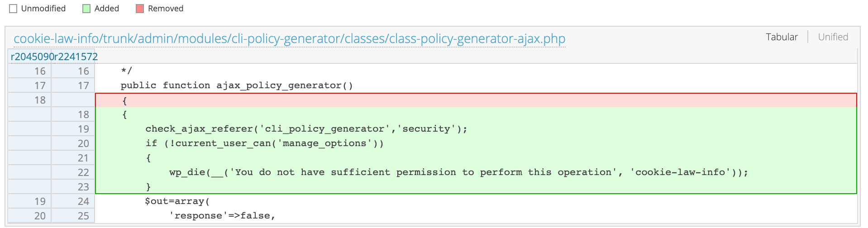This screenshot has height=228, width=868.
Task: Switch to the Tabular diff view
Action: click(x=782, y=37)
